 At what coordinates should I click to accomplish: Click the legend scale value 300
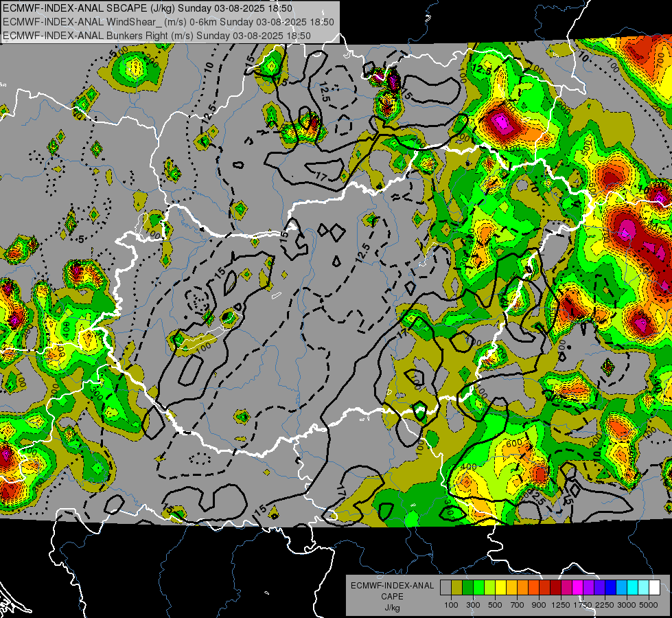coord(473,605)
